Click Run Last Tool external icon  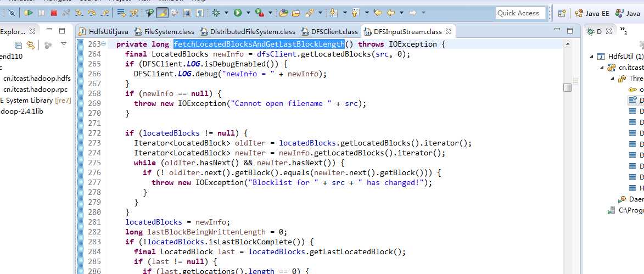point(260,13)
